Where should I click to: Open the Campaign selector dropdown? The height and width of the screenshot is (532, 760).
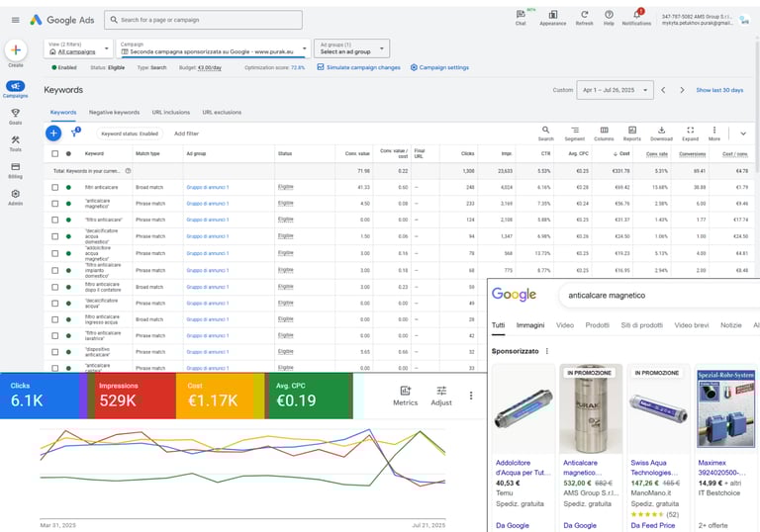pyautogui.click(x=214, y=48)
